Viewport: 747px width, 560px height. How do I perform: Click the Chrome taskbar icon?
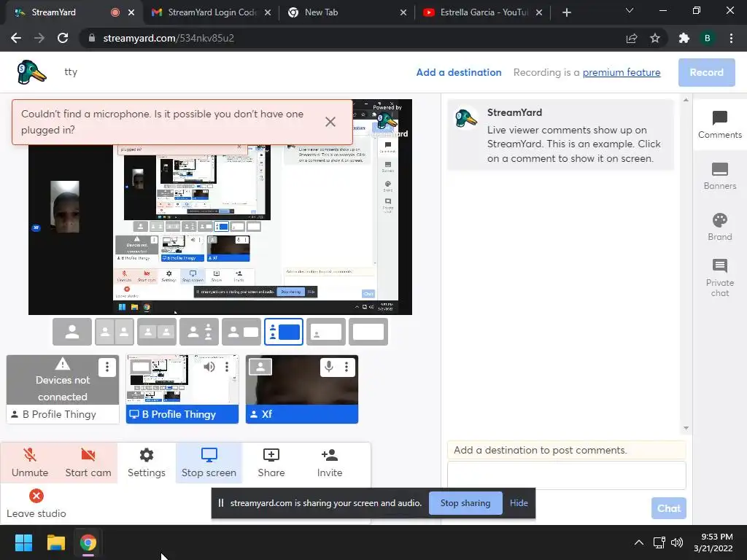[x=88, y=542]
